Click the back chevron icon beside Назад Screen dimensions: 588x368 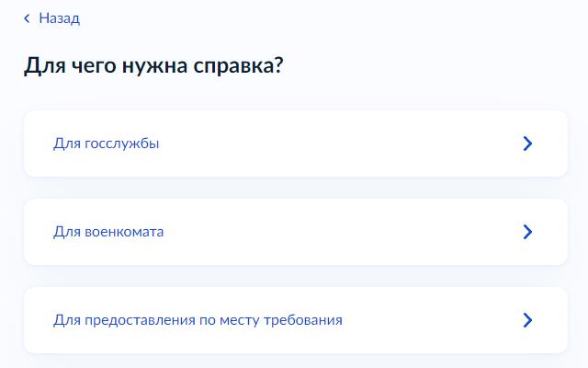tap(27, 18)
